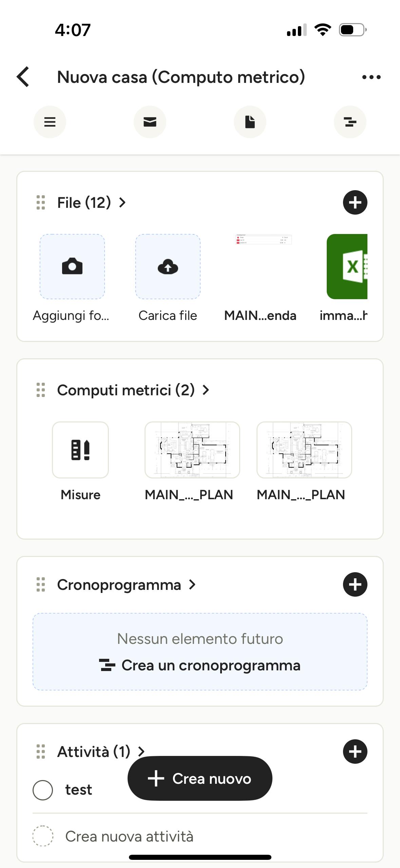This screenshot has width=400, height=868.
Task: Add a new file with plus button
Action: click(x=355, y=202)
